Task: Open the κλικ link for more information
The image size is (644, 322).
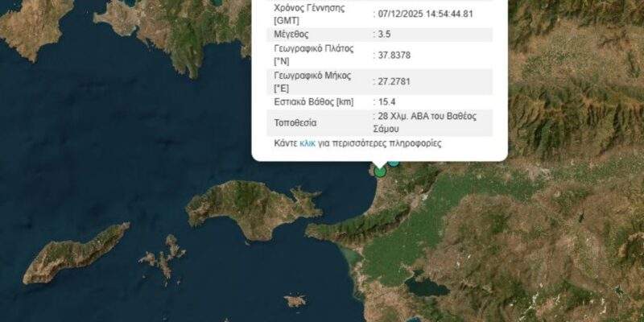Action: click(308, 143)
